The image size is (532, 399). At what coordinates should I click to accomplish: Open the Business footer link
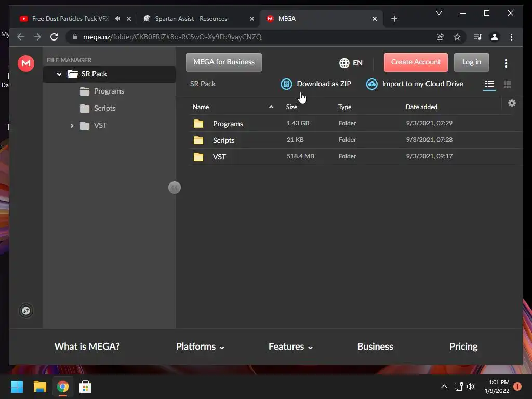coord(375,347)
